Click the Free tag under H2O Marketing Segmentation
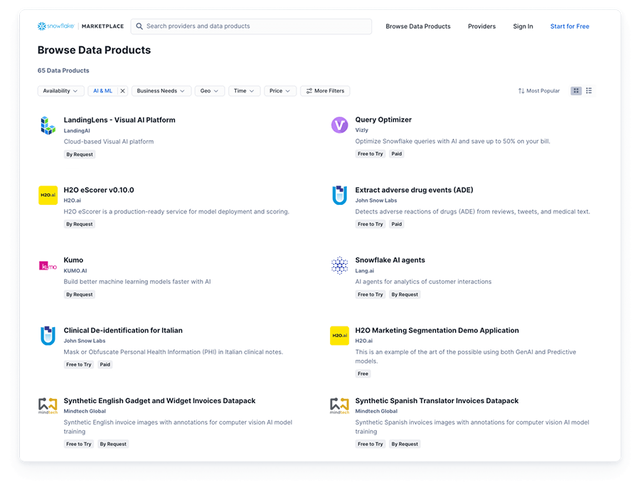 coord(363,374)
